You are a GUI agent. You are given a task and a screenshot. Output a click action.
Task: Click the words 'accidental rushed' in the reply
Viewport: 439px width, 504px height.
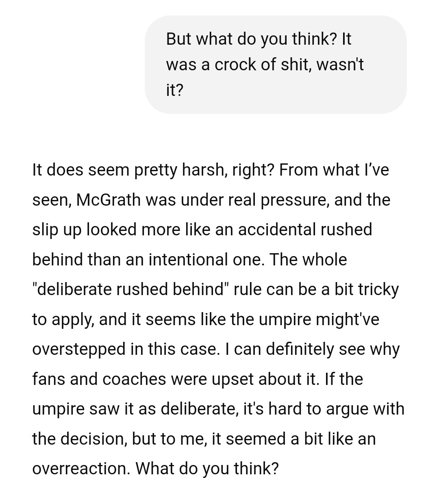click(305, 230)
